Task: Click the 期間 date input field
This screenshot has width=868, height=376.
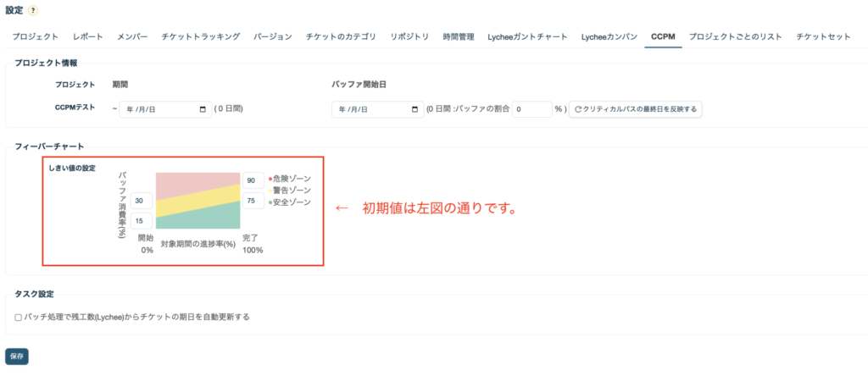Action: tap(161, 109)
